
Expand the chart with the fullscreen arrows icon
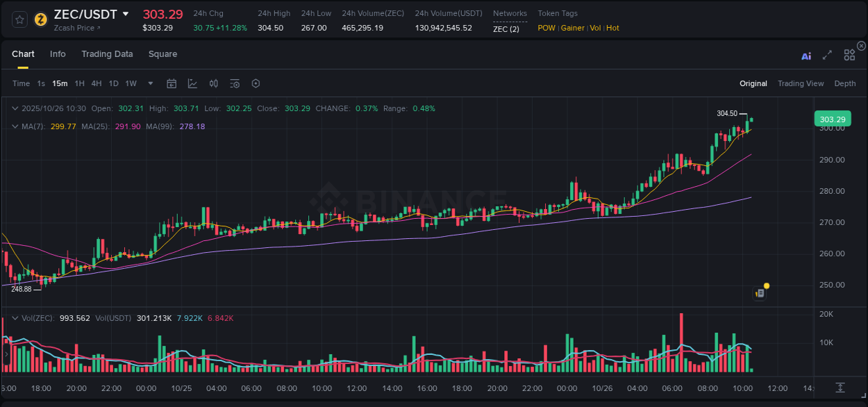(827, 56)
